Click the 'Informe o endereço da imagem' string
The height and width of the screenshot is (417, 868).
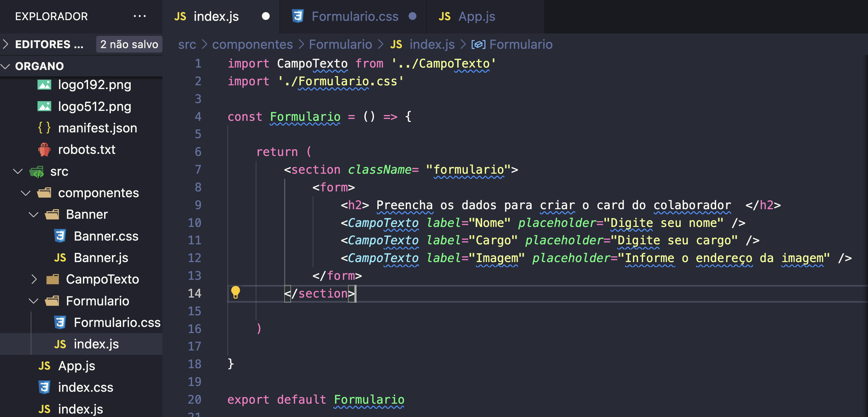coord(724,258)
